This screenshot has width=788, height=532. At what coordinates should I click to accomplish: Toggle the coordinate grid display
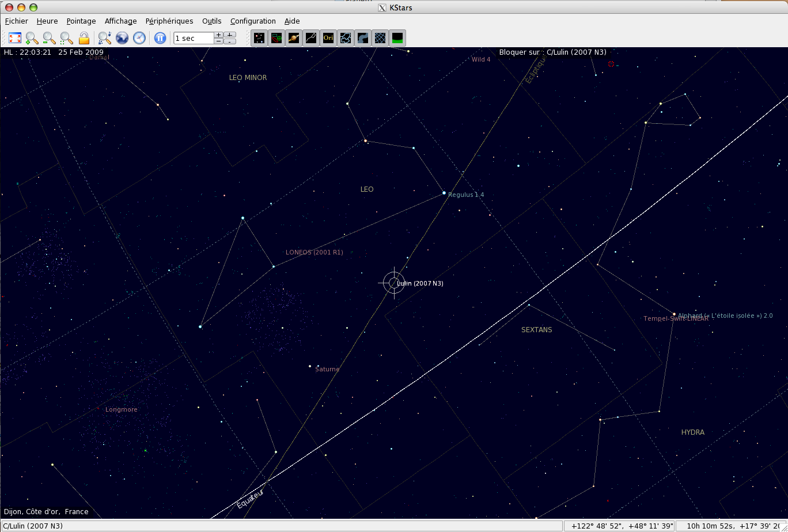coord(380,38)
